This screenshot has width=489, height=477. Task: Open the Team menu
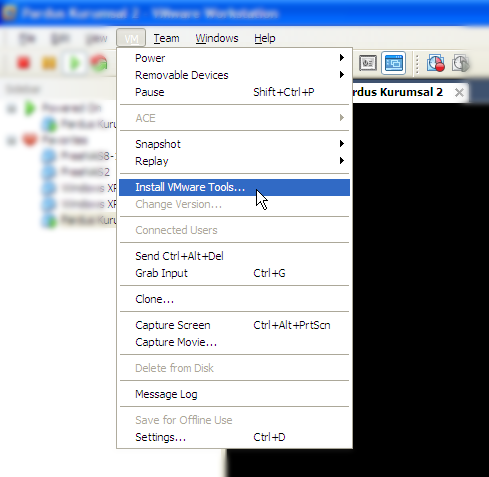point(166,38)
